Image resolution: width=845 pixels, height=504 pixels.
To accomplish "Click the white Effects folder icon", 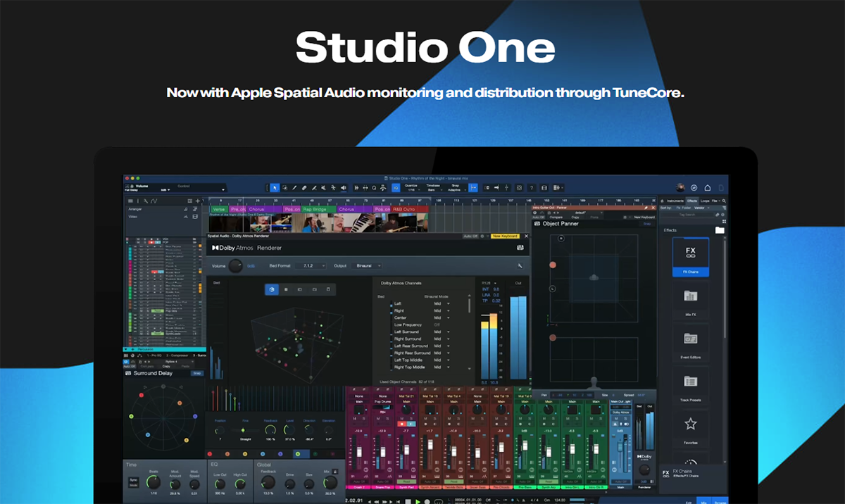I will (720, 230).
